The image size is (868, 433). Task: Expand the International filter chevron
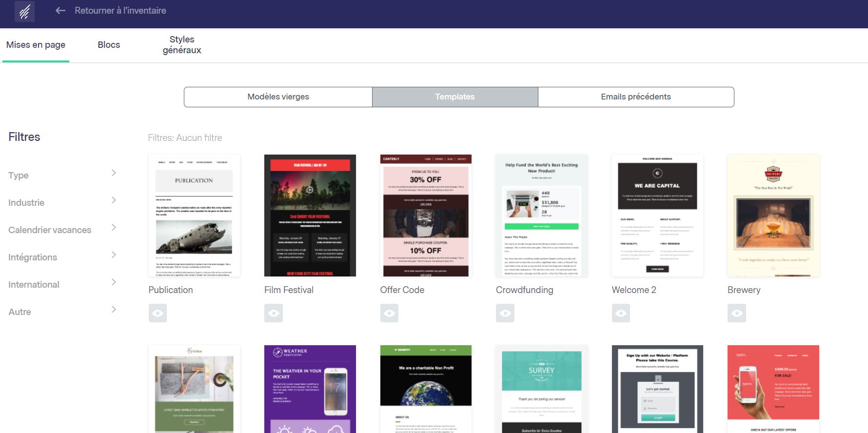[x=114, y=282]
